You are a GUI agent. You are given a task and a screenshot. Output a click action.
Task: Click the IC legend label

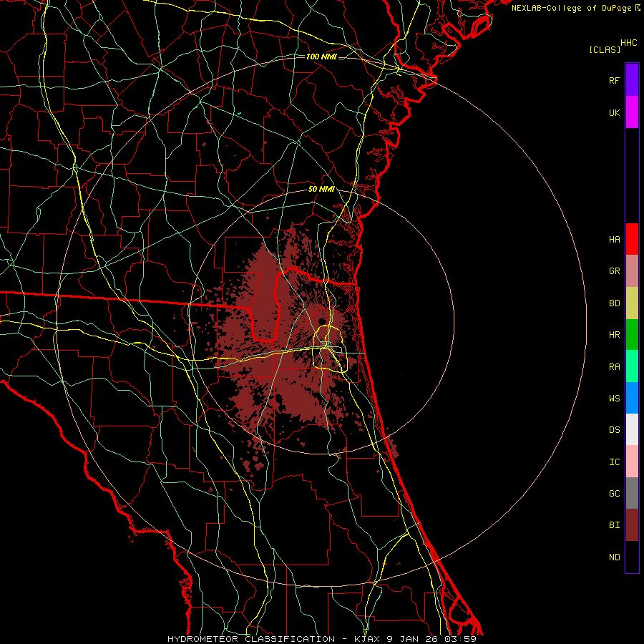614,462
